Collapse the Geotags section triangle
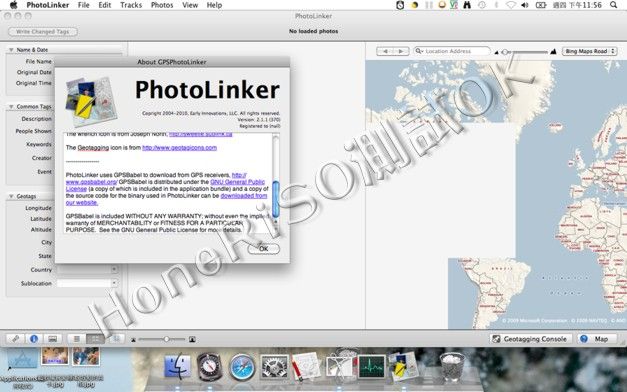 [x=11, y=196]
